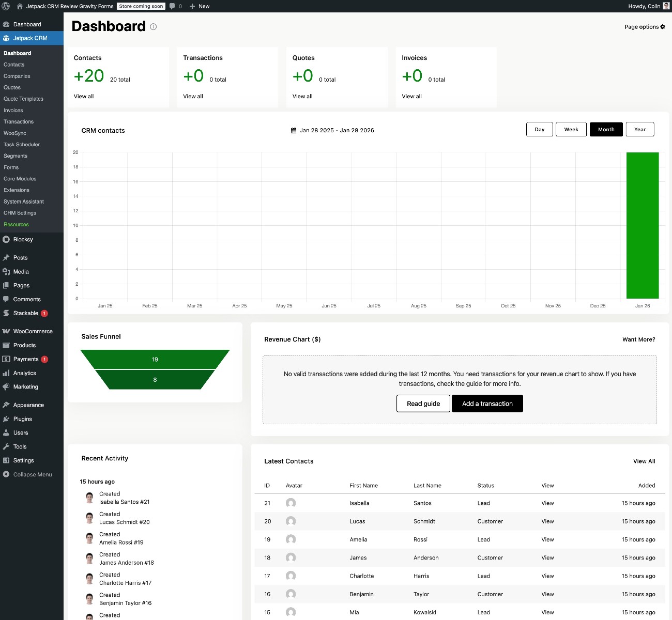Open the Blocksy sidebar icon
Image resolution: width=672 pixels, height=620 pixels.
click(6, 239)
